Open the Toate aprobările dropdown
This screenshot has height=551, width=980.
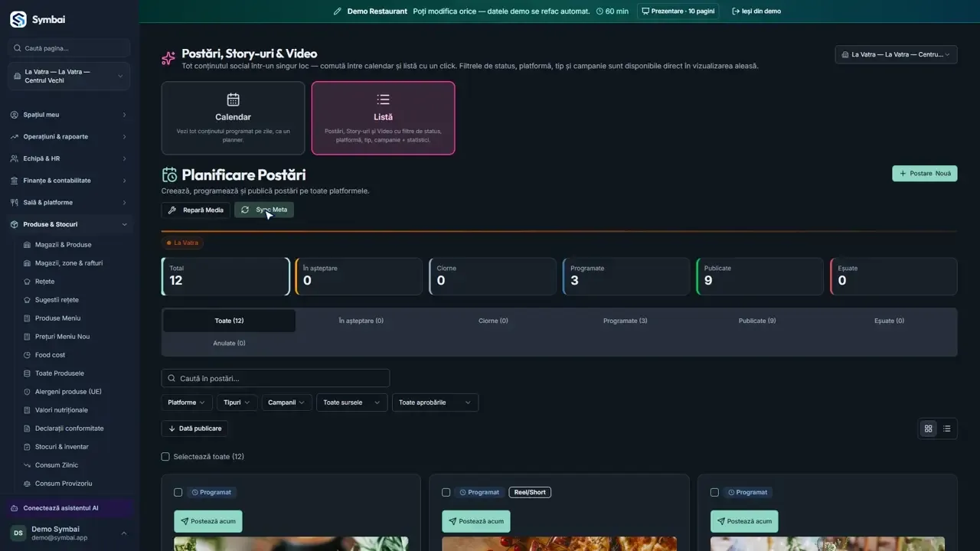tap(435, 403)
